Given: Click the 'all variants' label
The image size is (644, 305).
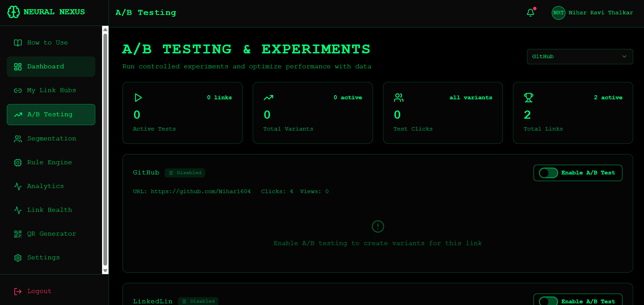Looking at the screenshot, I should coord(471,98).
